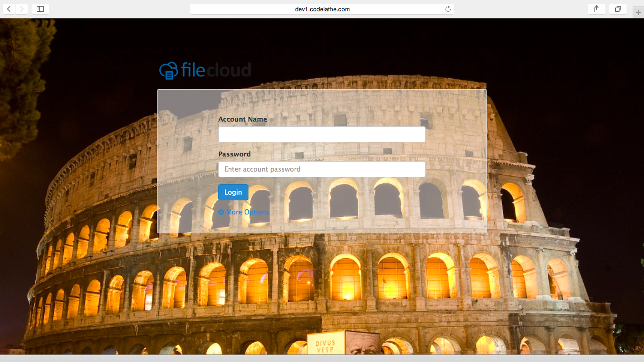Focus the Enter account password field
644x362 pixels.
pos(322,169)
